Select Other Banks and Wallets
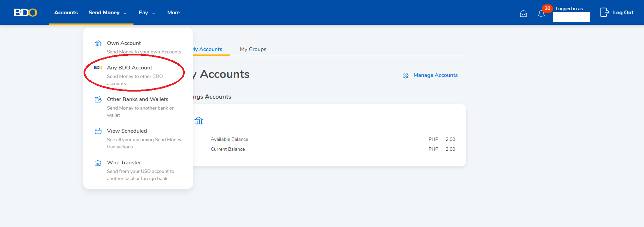The height and width of the screenshot is (227, 644). (138, 107)
